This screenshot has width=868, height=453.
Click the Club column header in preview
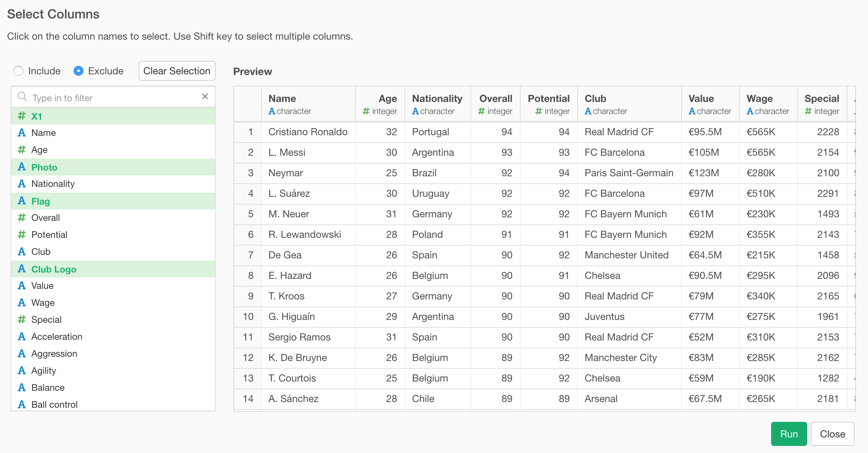point(630,104)
